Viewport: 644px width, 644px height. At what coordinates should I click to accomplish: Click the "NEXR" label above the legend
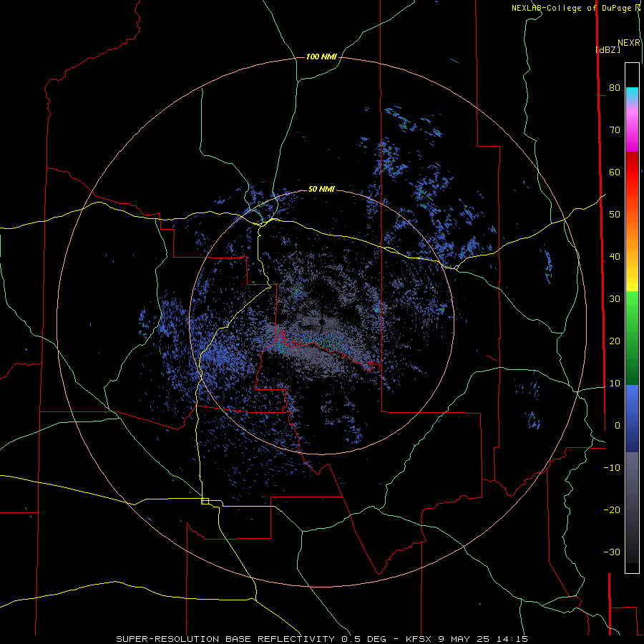pos(629,43)
